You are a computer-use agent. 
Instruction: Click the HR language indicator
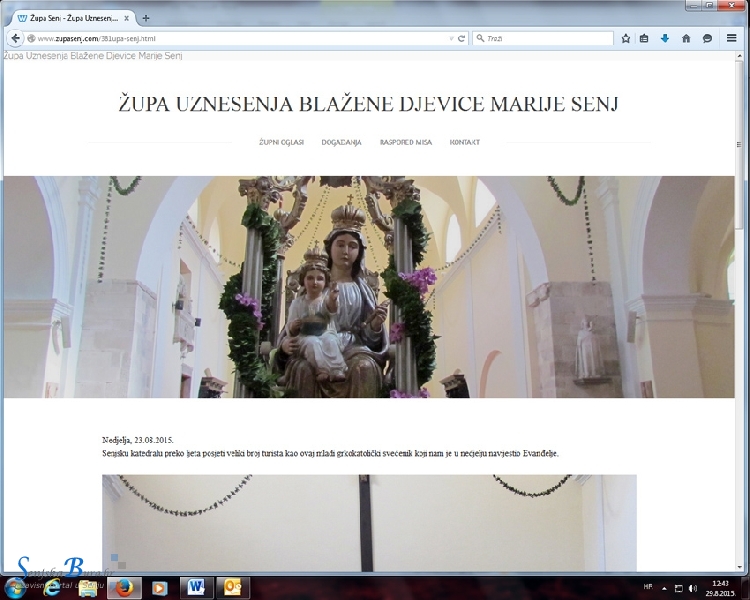(x=648, y=587)
